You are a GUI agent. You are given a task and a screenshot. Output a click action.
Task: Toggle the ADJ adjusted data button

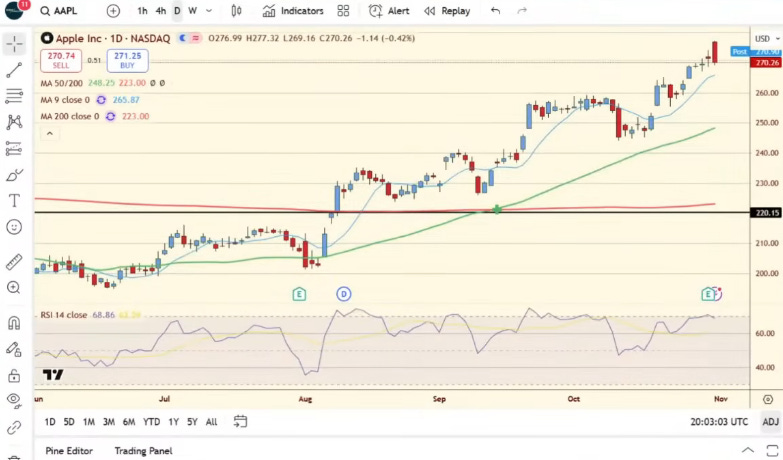[771, 422]
